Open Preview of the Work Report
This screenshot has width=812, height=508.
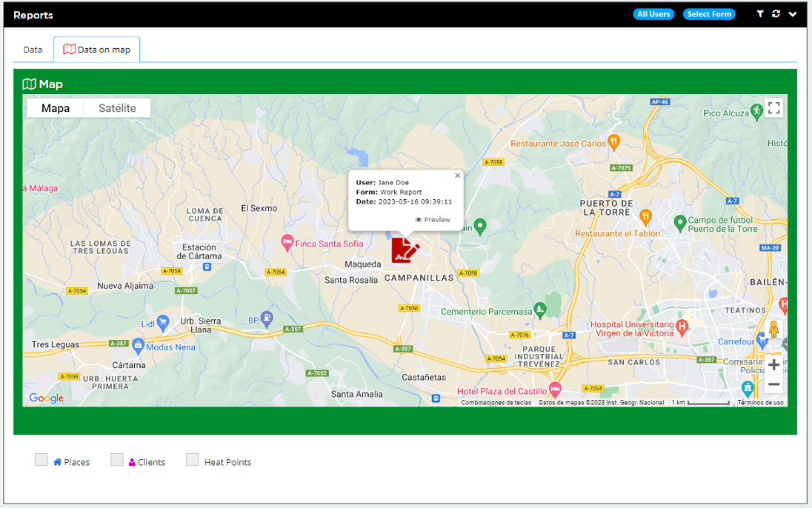click(433, 219)
